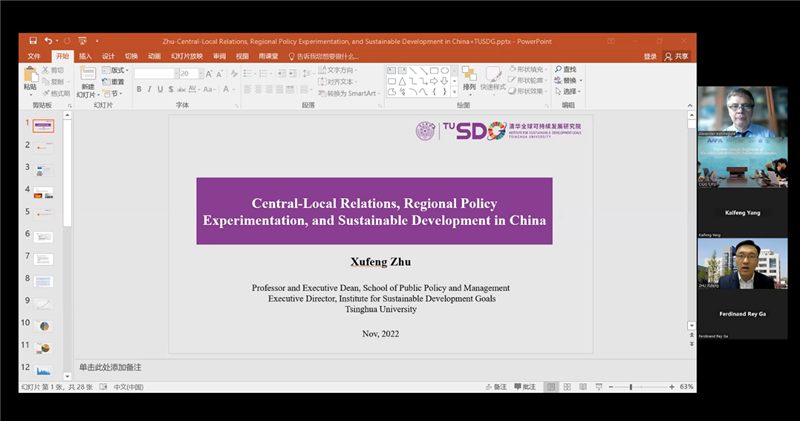Switch to the Design (设计) ribbon tab
This screenshot has height=421, width=800.
[108, 56]
